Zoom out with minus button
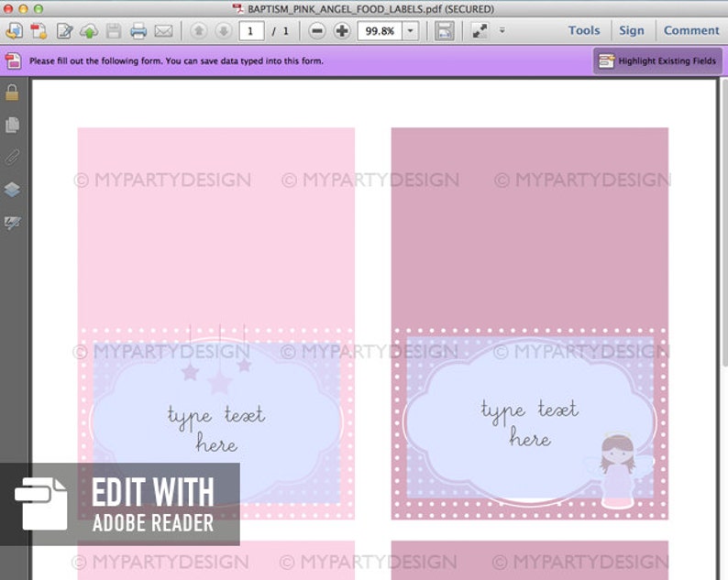728x580 pixels. click(x=317, y=31)
